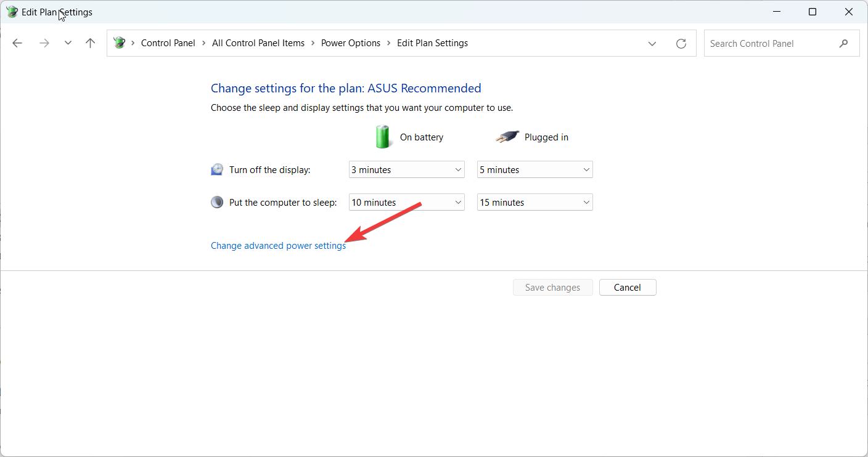
Task: Click the power plug icon
Action: 507,137
